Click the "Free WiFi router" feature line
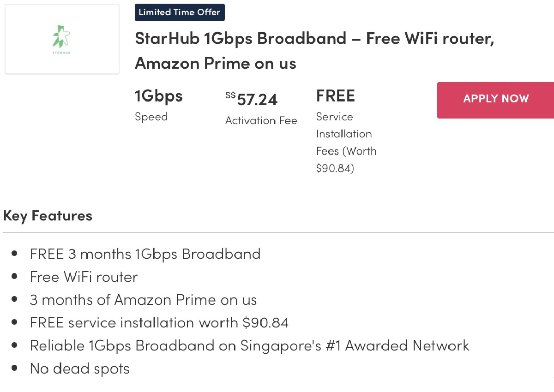This screenshot has height=392, width=554. [84, 277]
